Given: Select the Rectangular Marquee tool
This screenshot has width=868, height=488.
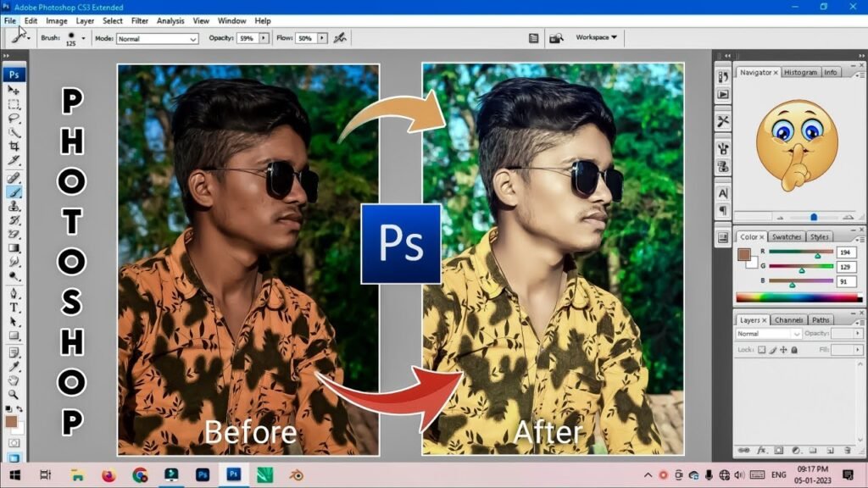Looking at the screenshot, I should 14,104.
